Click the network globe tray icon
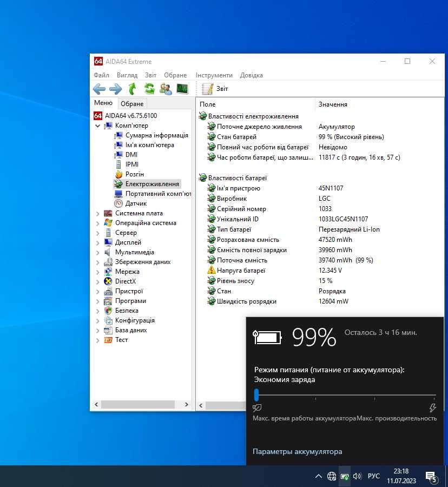Image resolution: width=448 pixels, height=487 pixels. pos(332,476)
